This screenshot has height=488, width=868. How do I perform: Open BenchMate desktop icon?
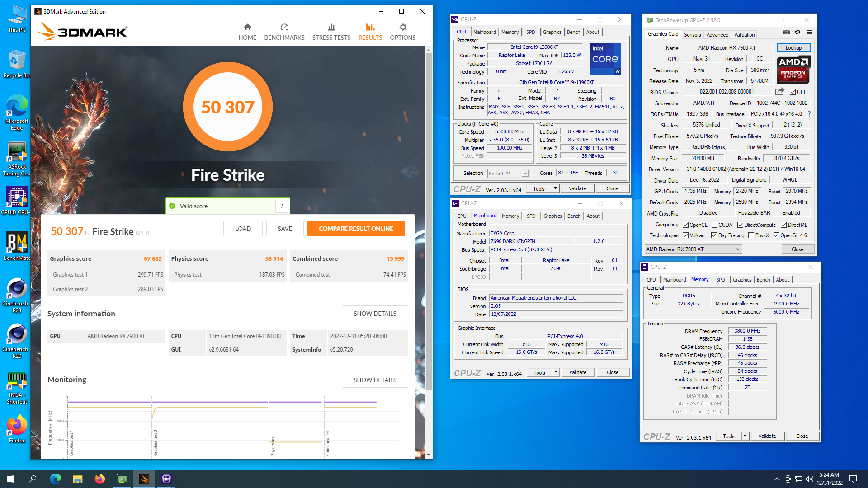click(x=17, y=246)
